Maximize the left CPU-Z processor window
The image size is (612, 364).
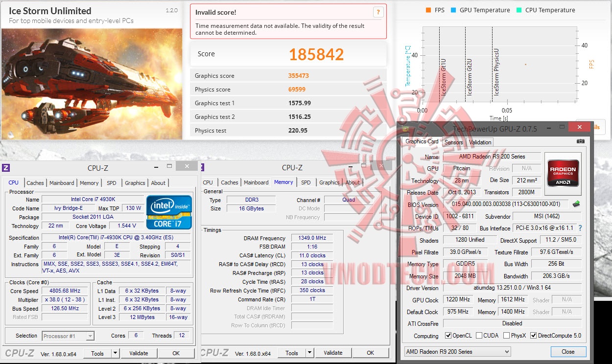(169, 166)
